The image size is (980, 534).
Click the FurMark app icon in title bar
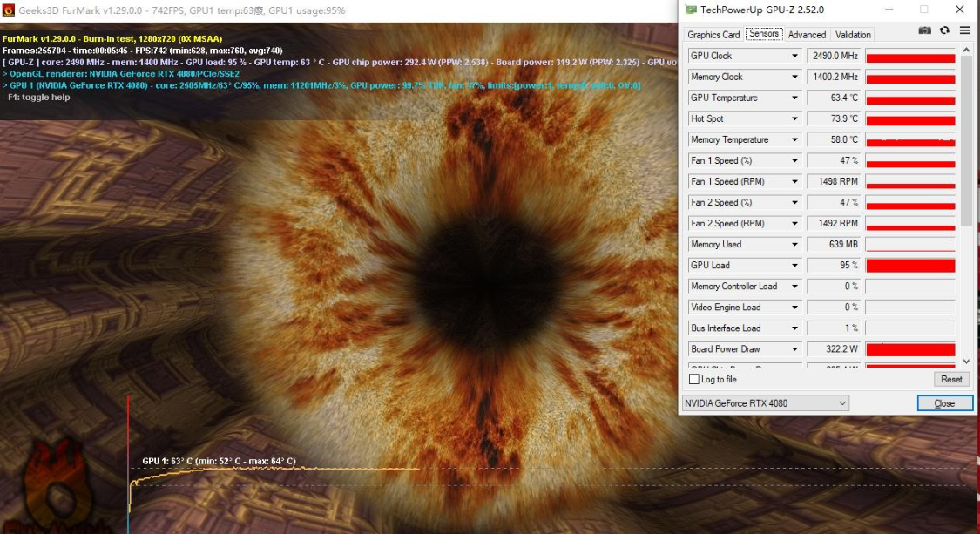(8, 10)
